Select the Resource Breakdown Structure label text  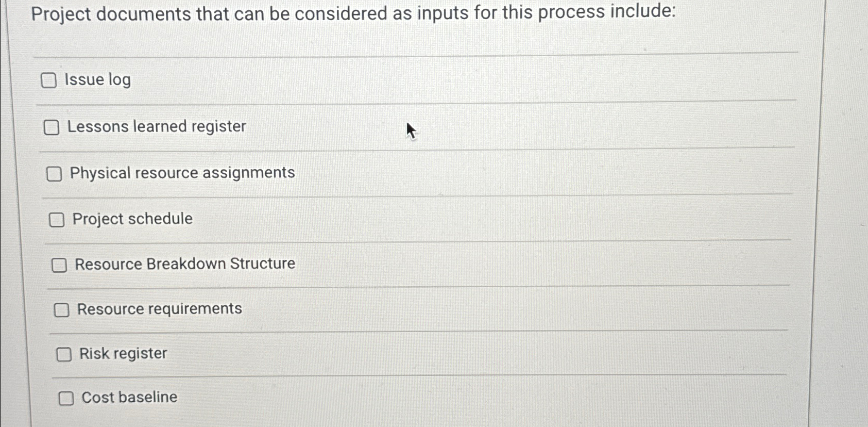click(183, 264)
